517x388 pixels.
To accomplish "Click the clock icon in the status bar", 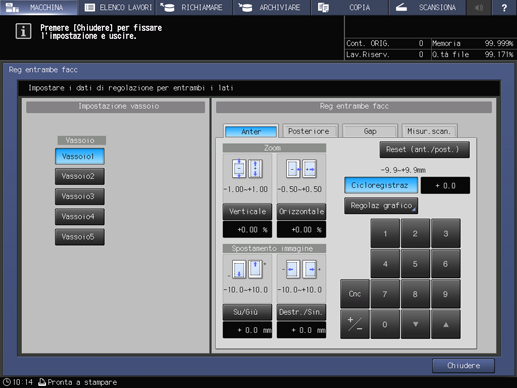I will (6, 382).
